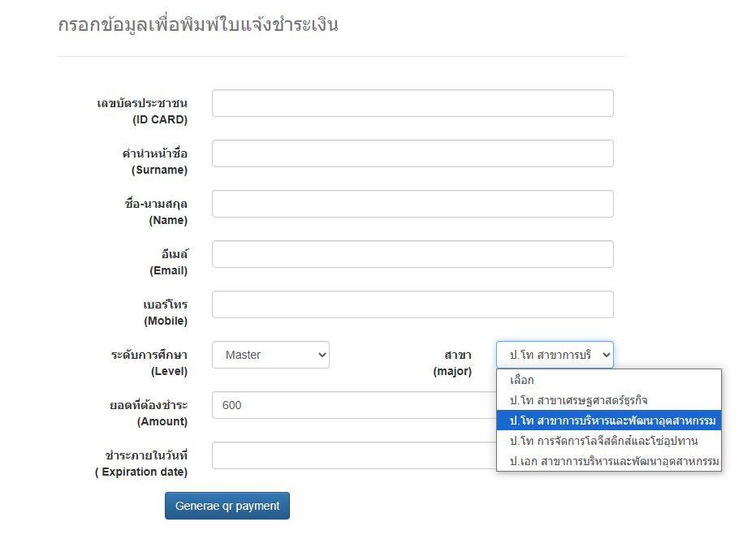Image resolution: width=756 pixels, height=539 pixels.
Task: Click the Generae qr payment button
Action: 227,506
